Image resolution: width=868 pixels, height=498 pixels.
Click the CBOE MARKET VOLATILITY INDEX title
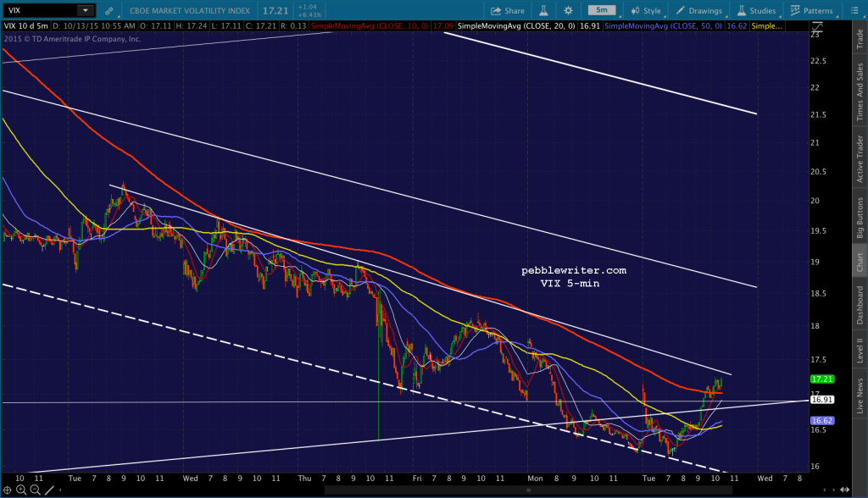[190, 10]
